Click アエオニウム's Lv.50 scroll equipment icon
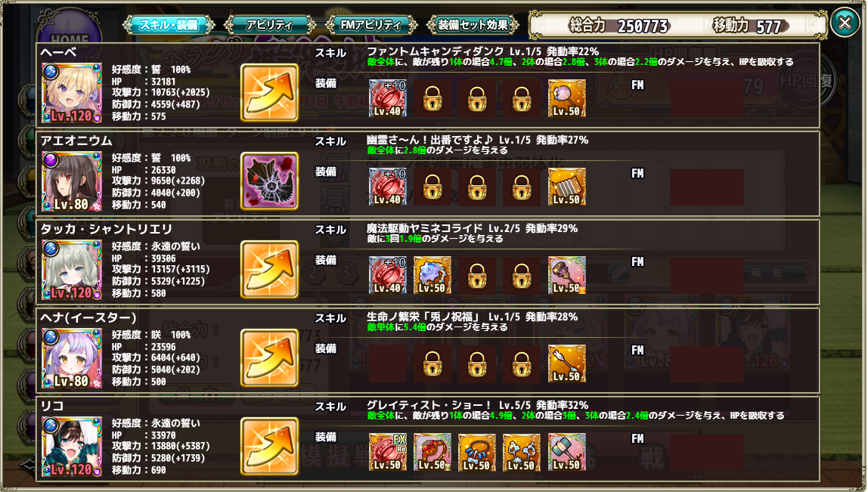Viewport: 868px width, 492px height. [x=567, y=187]
